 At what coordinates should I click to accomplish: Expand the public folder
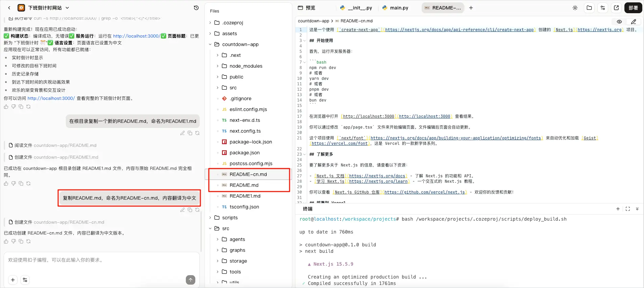pos(218,77)
